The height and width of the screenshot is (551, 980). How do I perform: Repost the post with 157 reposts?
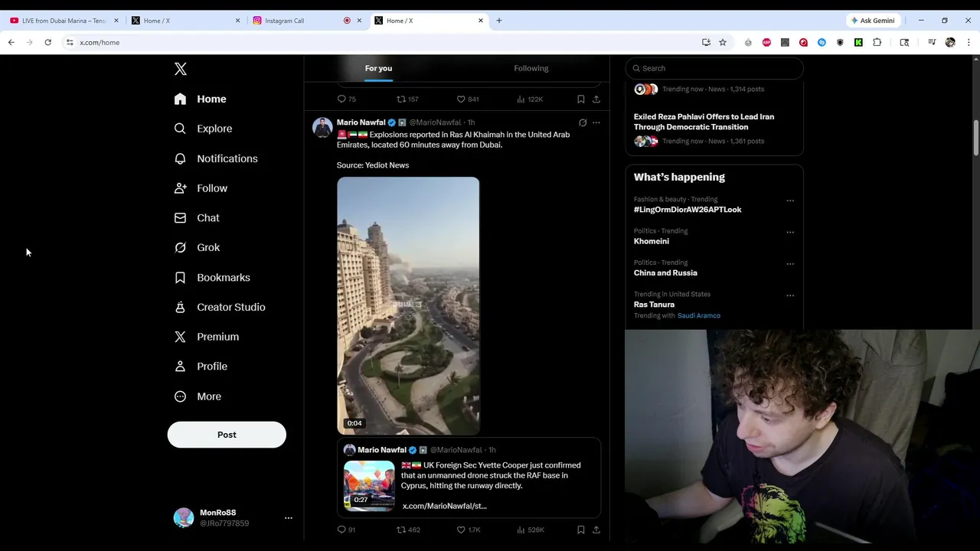407,99
